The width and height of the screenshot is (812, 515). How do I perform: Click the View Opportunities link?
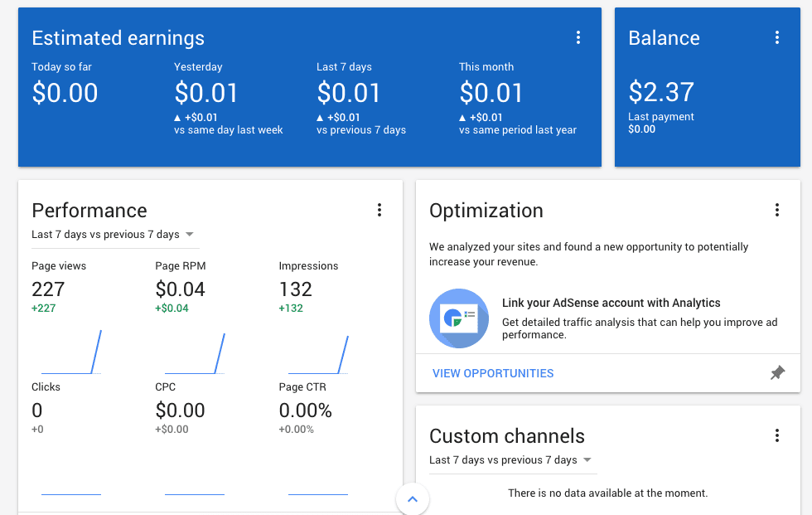[x=493, y=373]
